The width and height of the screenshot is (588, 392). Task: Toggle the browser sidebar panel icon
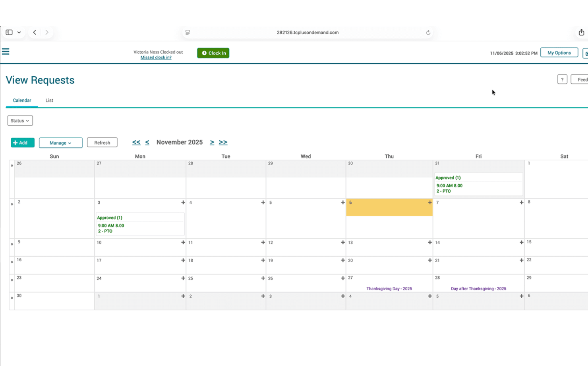click(x=9, y=32)
